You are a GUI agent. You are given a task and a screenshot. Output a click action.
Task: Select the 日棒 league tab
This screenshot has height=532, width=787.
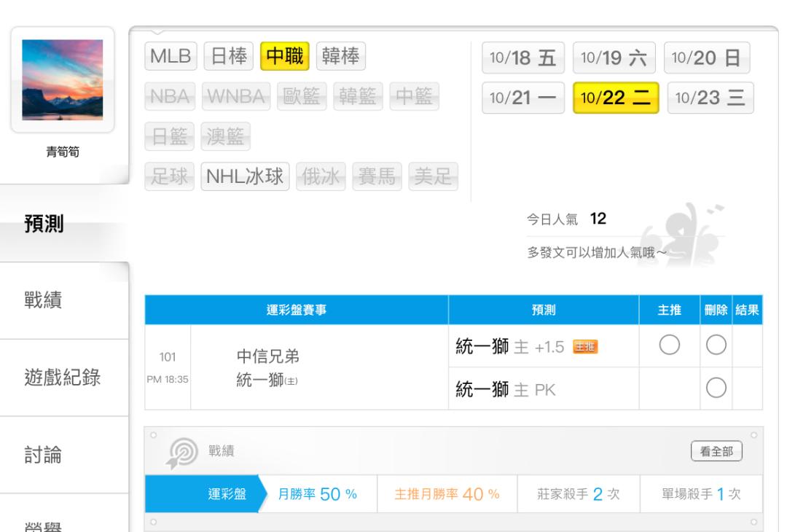pos(227,56)
